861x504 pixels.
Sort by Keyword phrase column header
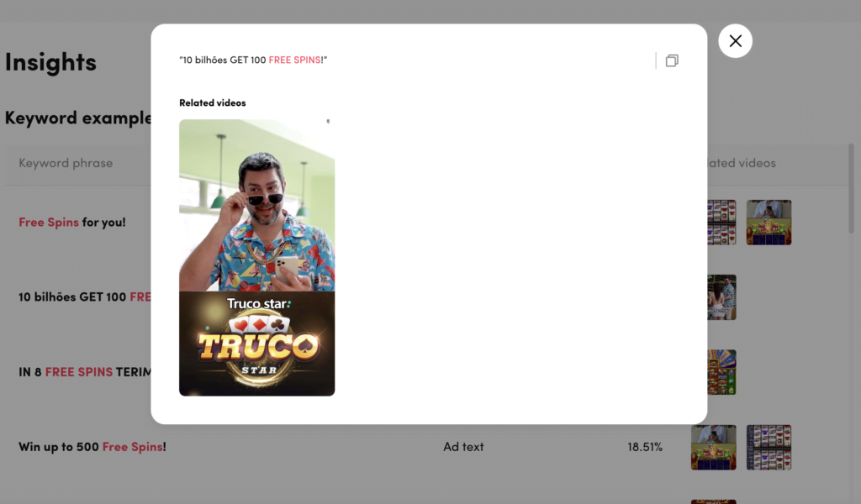tap(66, 163)
